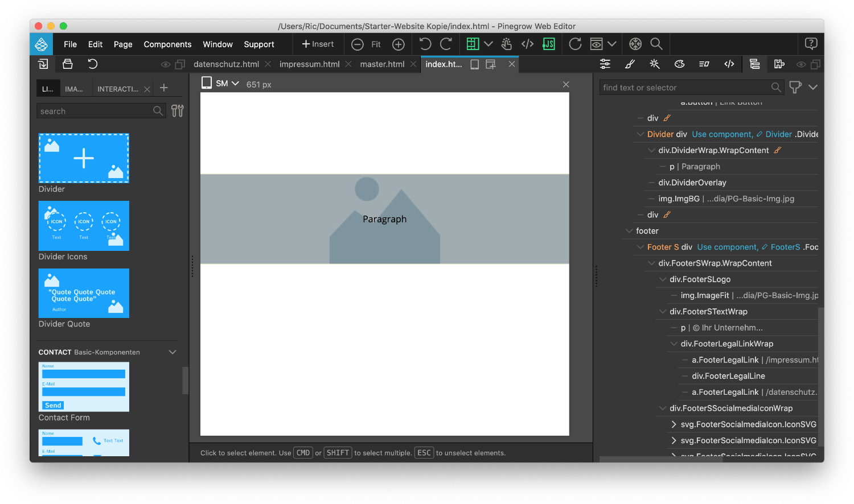This screenshot has width=854, height=504.
Task: Select the Tree panel icon
Action: click(754, 64)
